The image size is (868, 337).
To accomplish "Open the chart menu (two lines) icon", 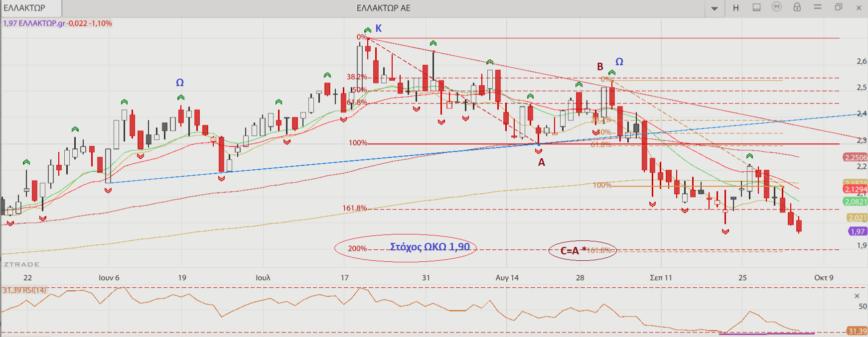I will click(x=818, y=7).
